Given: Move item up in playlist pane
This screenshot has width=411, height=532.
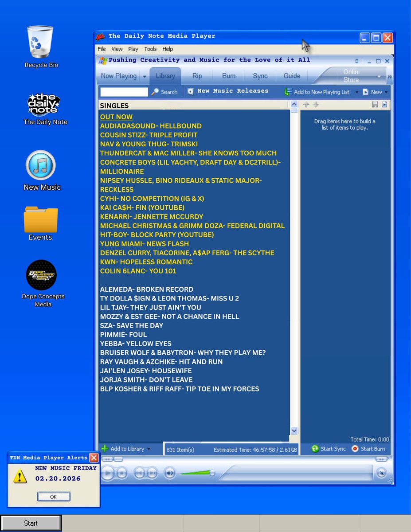Looking at the screenshot, I should tap(306, 105).
